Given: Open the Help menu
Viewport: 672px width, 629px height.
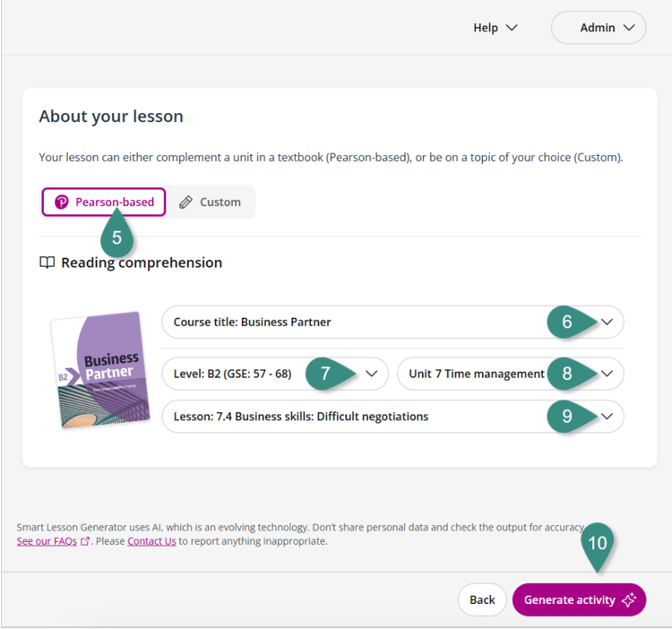Looking at the screenshot, I should click(495, 28).
